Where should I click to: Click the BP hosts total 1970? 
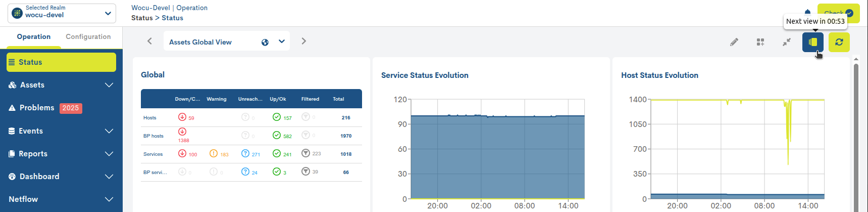click(346, 136)
